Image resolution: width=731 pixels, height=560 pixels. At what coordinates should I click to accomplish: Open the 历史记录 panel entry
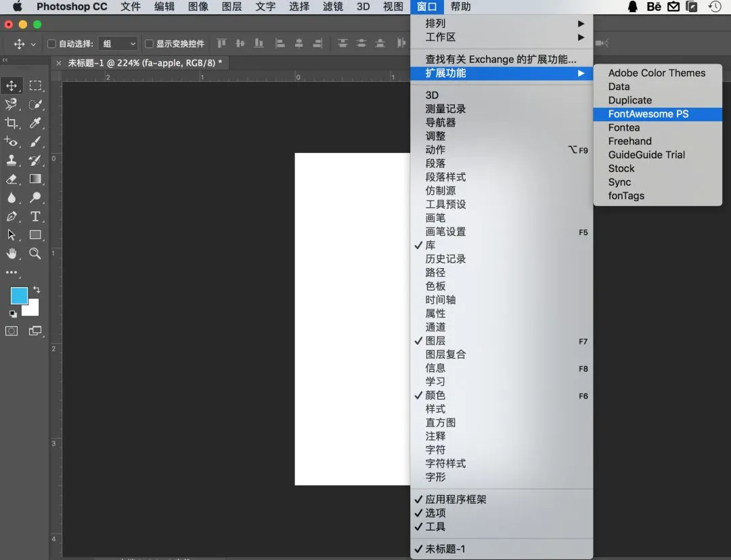pos(502,259)
